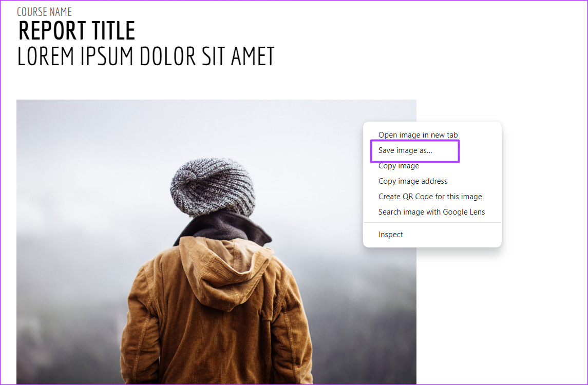Click the REPORT TITLE bold heading
The width and height of the screenshot is (588, 385).
point(77,31)
